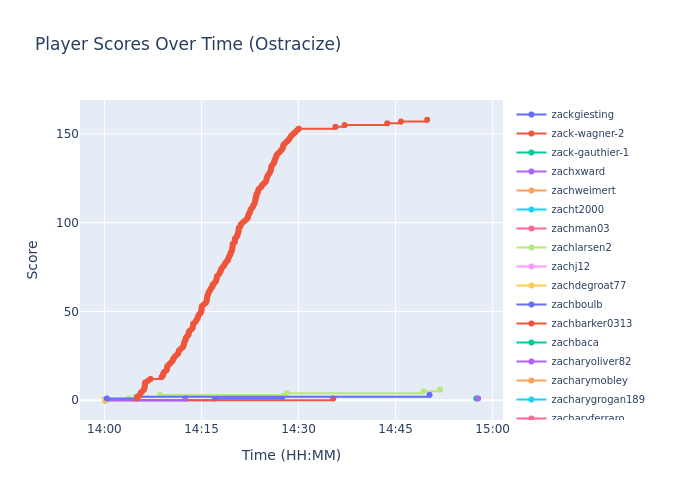The height and width of the screenshot is (500, 700).
Task: Click the chart title Player Scores Over Time
Action: point(188,45)
